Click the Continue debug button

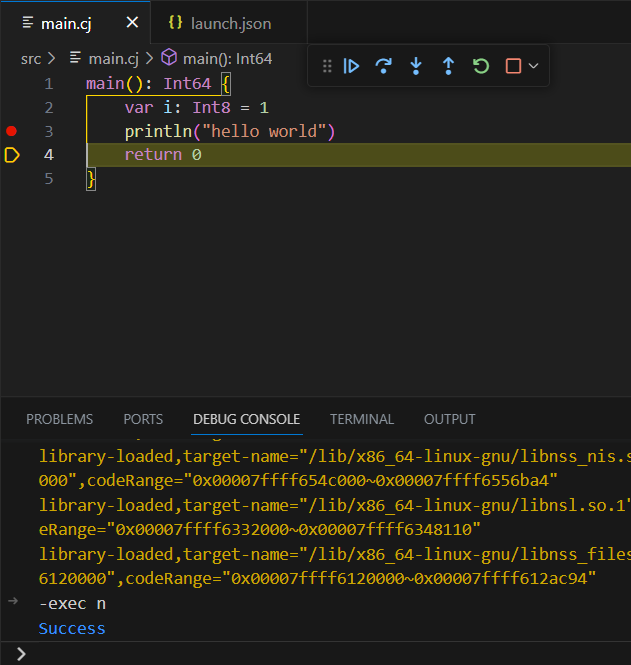click(351, 66)
